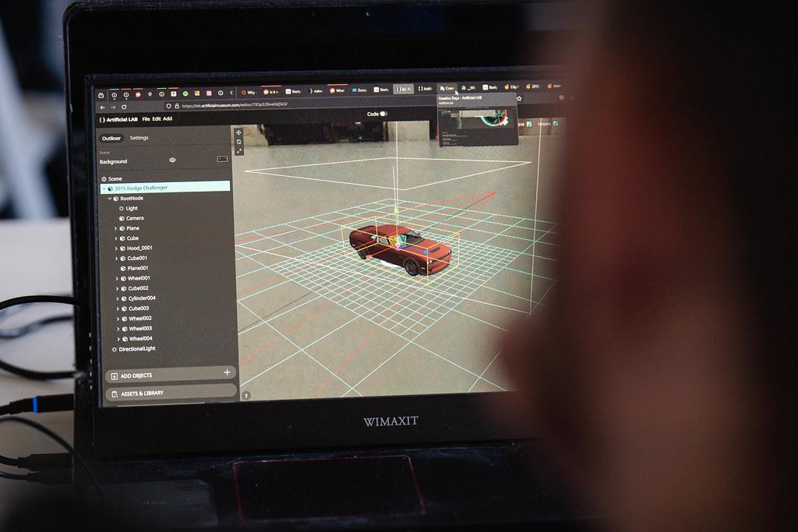Go forward with the browser forward arrow
This screenshot has height=532, width=798.
point(113,107)
